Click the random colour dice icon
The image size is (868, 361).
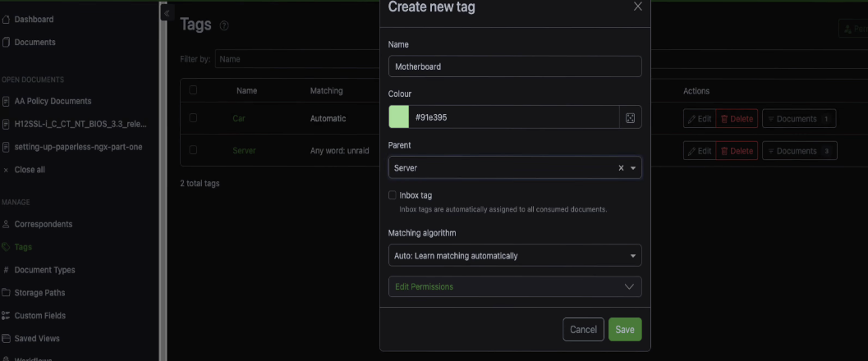[x=630, y=117]
